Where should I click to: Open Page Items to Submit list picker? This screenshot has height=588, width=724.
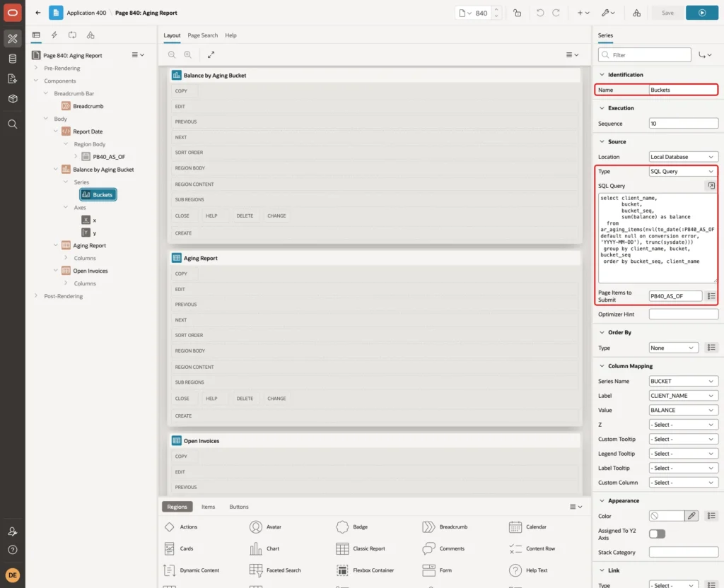(711, 296)
